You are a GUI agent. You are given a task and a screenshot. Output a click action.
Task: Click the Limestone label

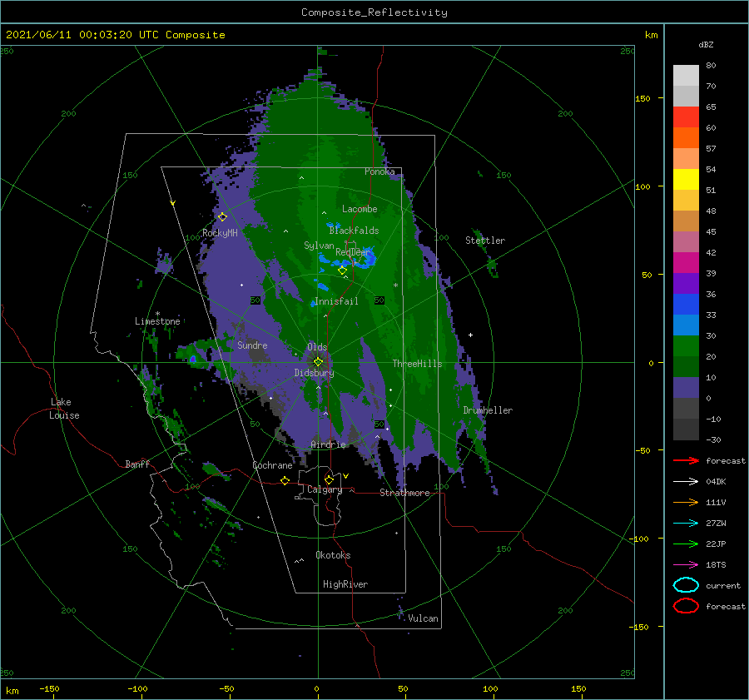[157, 321]
